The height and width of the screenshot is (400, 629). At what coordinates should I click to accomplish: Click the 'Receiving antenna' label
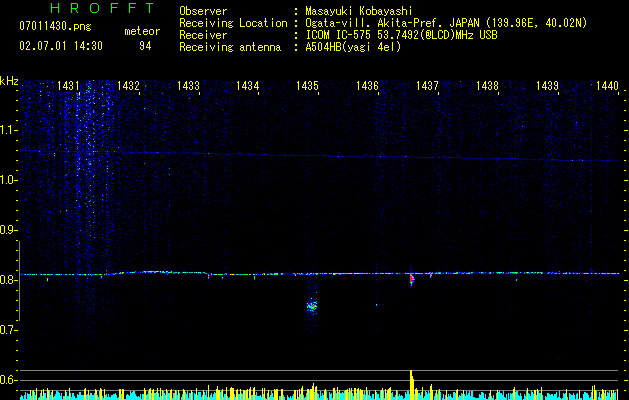[230, 47]
